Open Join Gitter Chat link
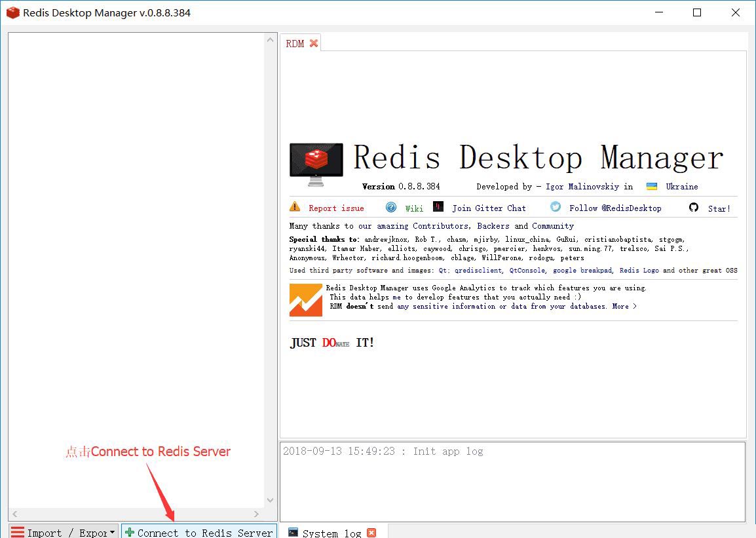756x538 pixels. point(489,208)
